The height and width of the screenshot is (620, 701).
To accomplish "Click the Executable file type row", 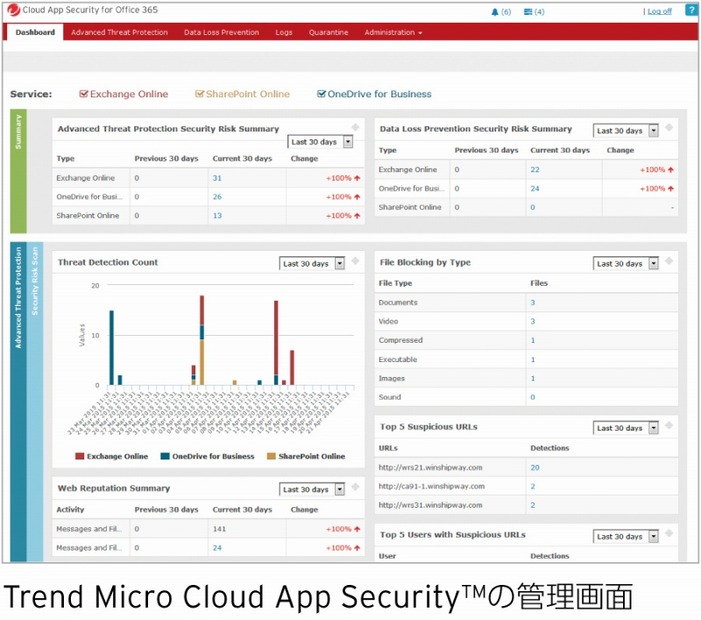I will (x=526, y=359).
